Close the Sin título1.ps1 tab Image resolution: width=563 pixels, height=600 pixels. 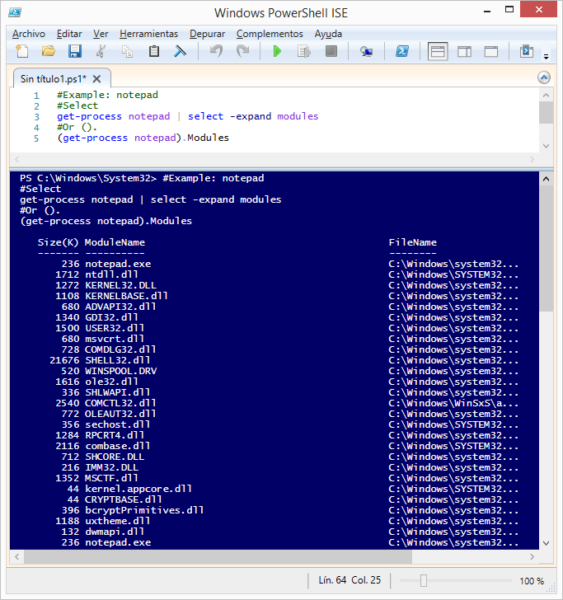coord(97,79)
